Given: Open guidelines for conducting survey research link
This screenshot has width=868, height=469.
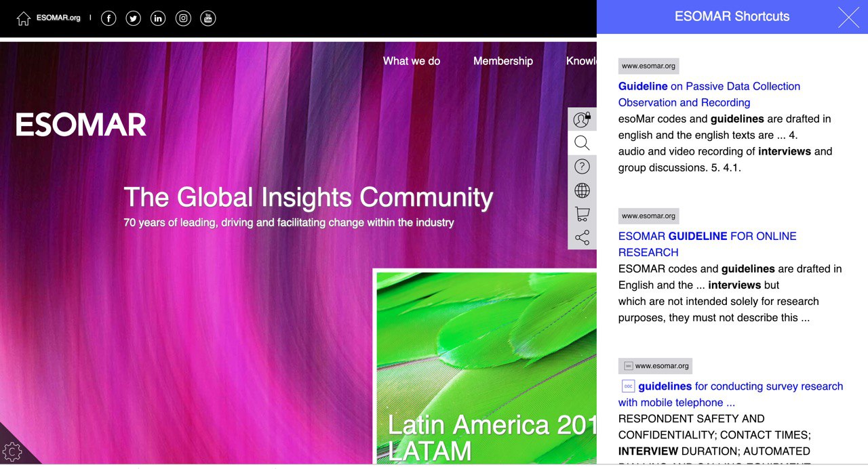Looking at the screenshot, I should (731, 394).
